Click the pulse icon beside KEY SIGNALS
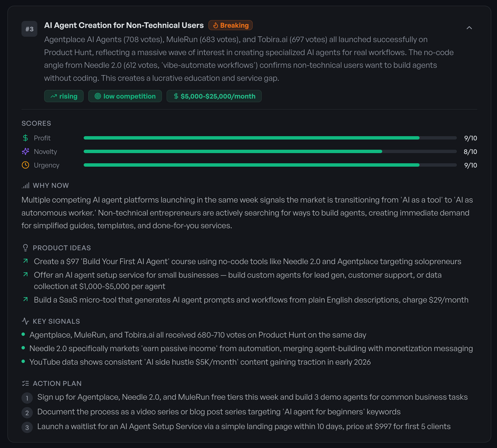The height and width of the screenshot is (448, 497). (x=25, y=321)
